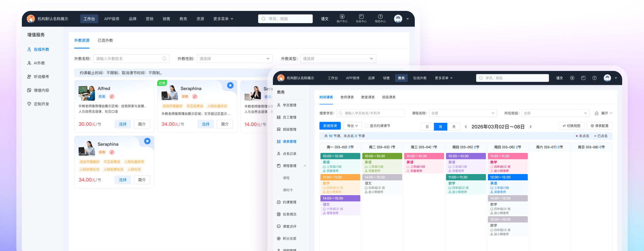Click the search icon in 外教名称 field
644x251 pixels.
click(164, 59)
